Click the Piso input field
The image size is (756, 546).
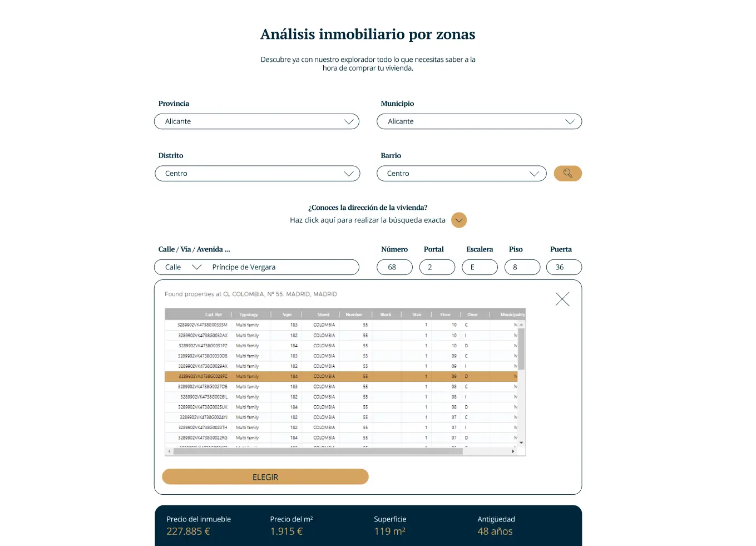pyautogui.click(x=522, y=268)
